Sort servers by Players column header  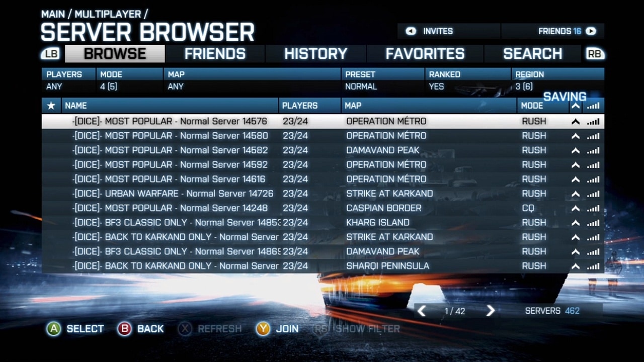[x=309, y=106]
